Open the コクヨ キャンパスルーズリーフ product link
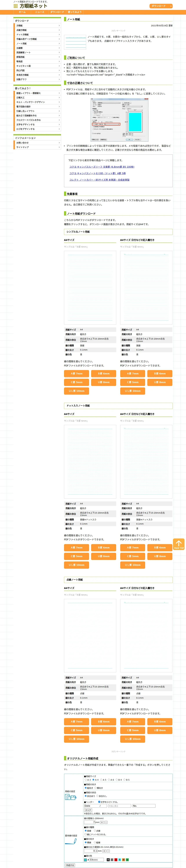The height and width of the screenshot is (868, 186). click(102, 167)
